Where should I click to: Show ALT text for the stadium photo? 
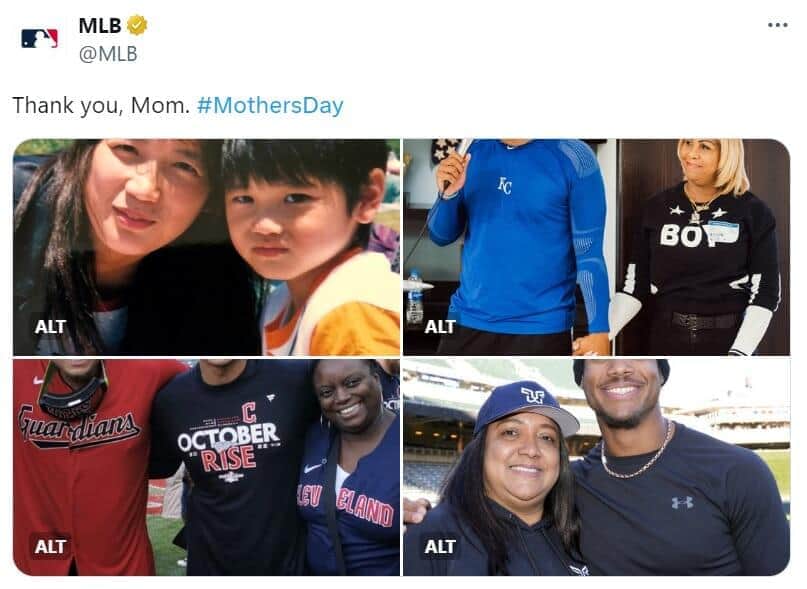click(x=440, y=546)
